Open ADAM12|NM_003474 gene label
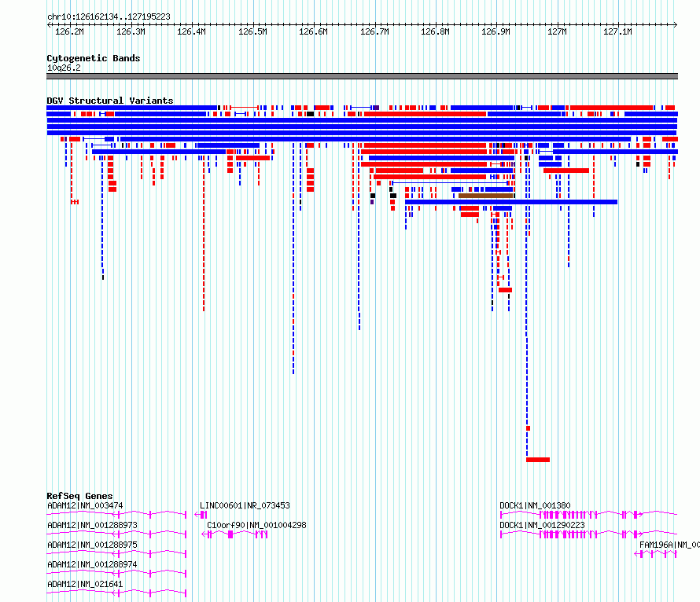 85,505
